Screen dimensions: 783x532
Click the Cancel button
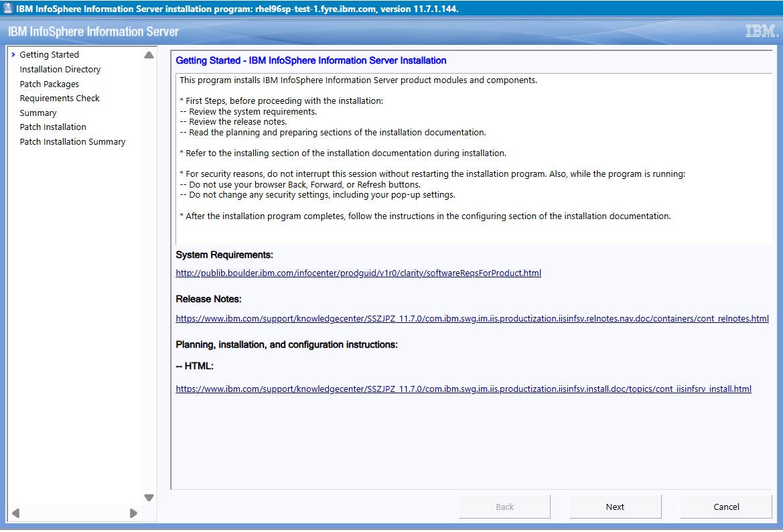[x=726, y=507]
